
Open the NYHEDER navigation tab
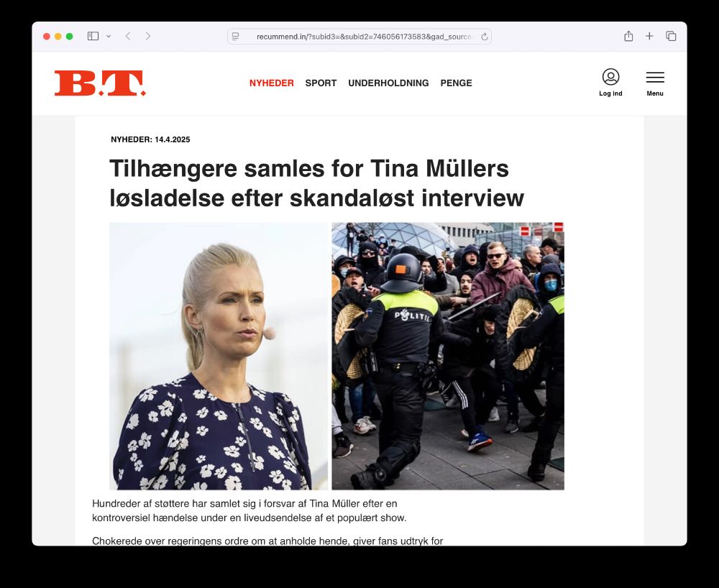point(272,83)
